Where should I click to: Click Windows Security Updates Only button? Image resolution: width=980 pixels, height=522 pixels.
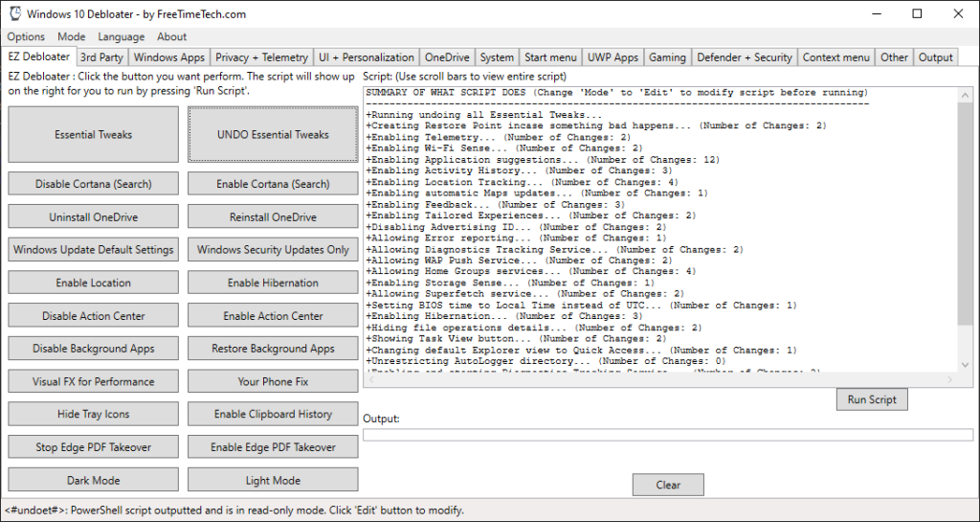point(273,249)
